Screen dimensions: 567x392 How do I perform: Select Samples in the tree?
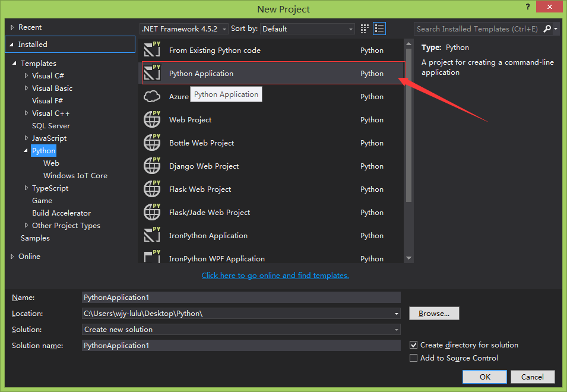pos(35,238)
